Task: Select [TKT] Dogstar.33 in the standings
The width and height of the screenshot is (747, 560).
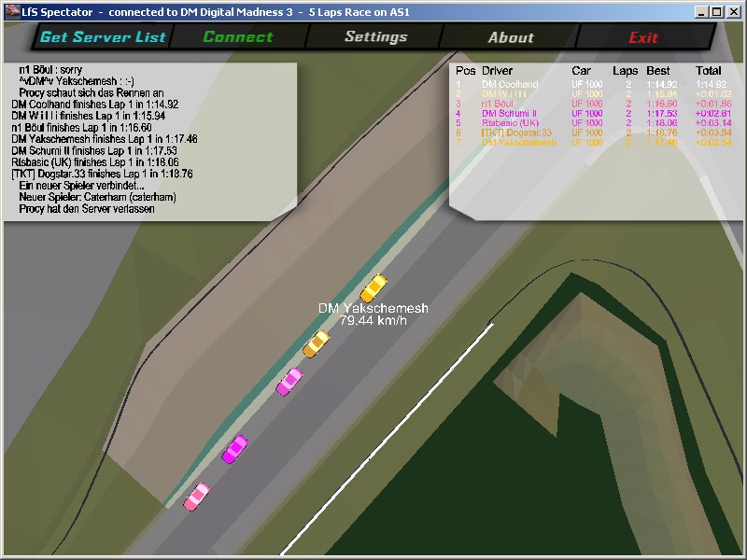Action: pyautogui.click(x=516, y=133)
